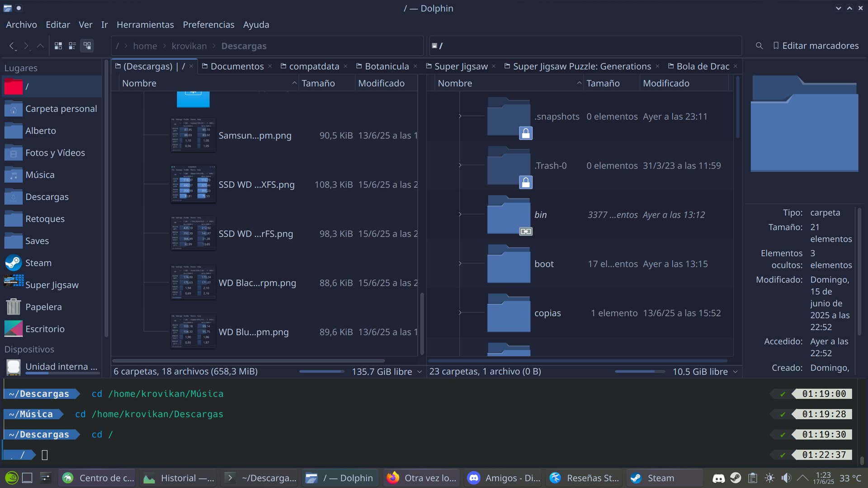Click Descargas in the breadcrumb path
Image resolution: width=868 pixels, height=488 pixels.
(x=244, y=46)
